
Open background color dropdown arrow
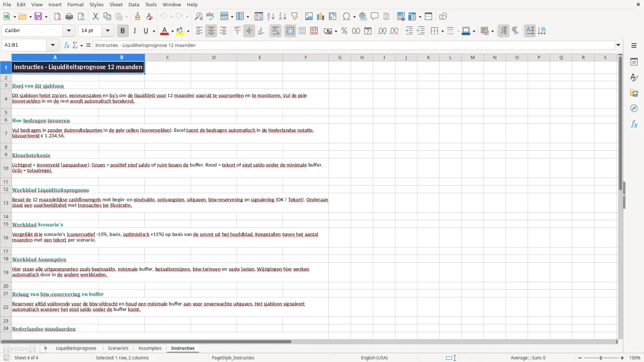pos(188,31)
